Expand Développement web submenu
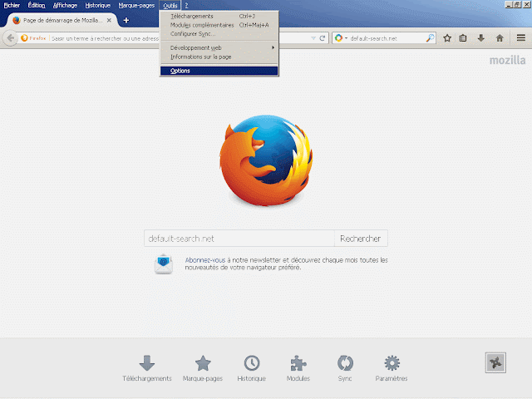The height and width of the screenshot is (399, 532). (219, 48)
